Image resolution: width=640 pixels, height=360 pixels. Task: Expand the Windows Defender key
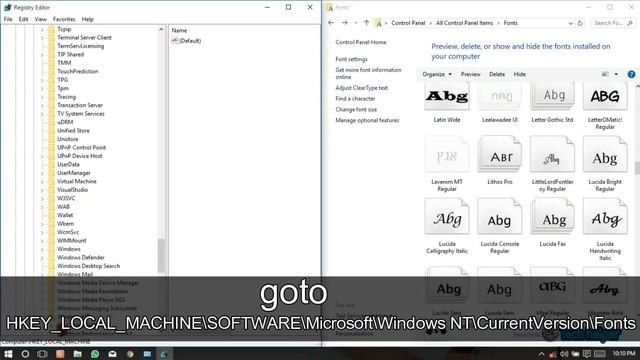click(x=42, y=258)
